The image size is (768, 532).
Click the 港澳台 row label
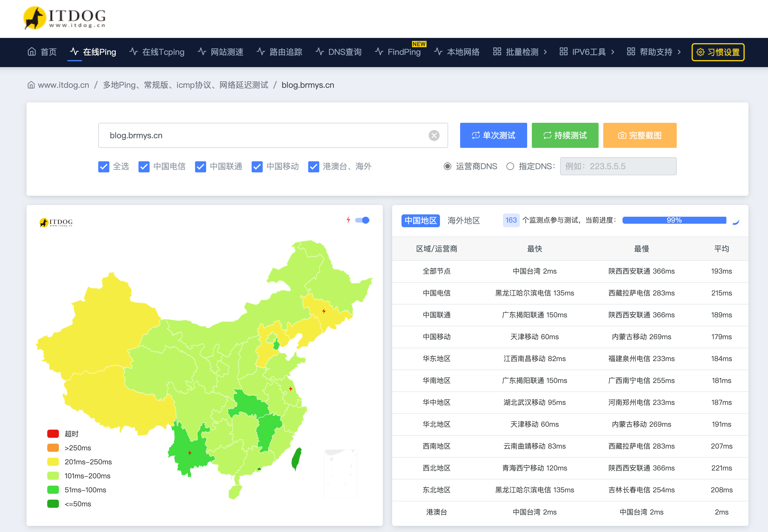[x=436, y=512]
